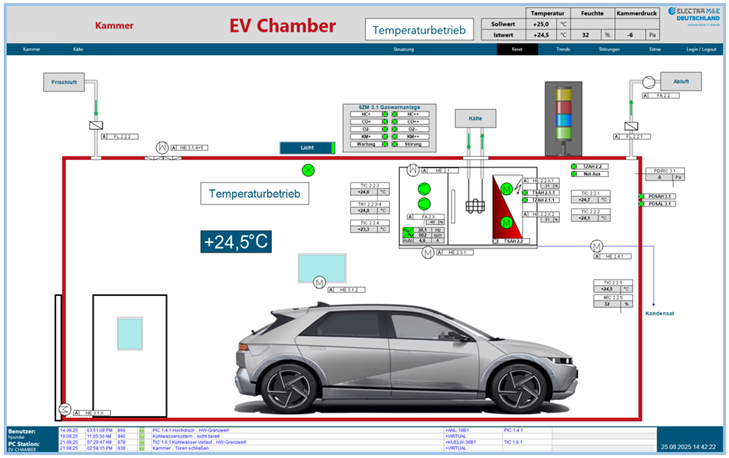729x458 pixels.
Task: Click the heater W symbol for HE 2.1
Action: click(411, 170)
